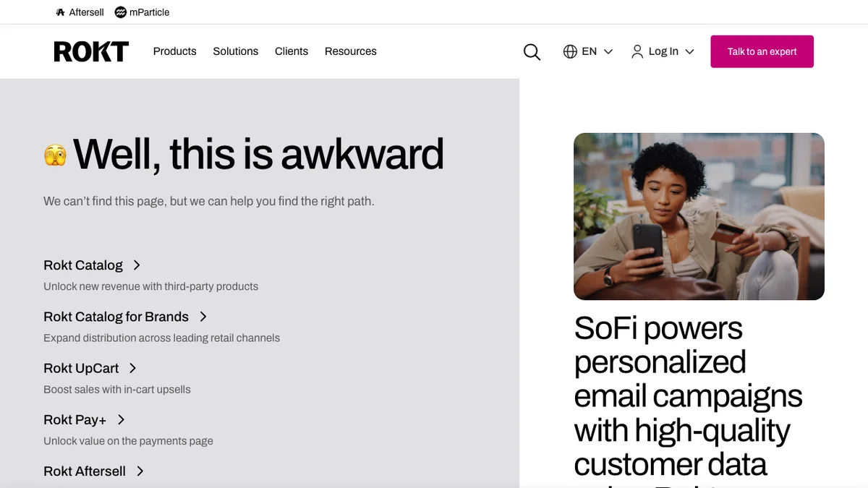Screen dimensions: 868x488
Task: Open the Clients menu
Action: click(x=292, y=51)
